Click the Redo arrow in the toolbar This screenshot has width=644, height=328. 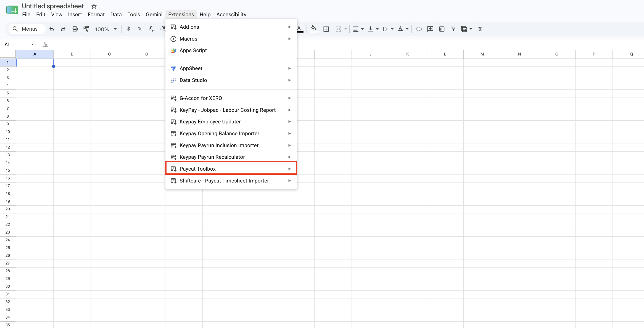coord(63,29)
